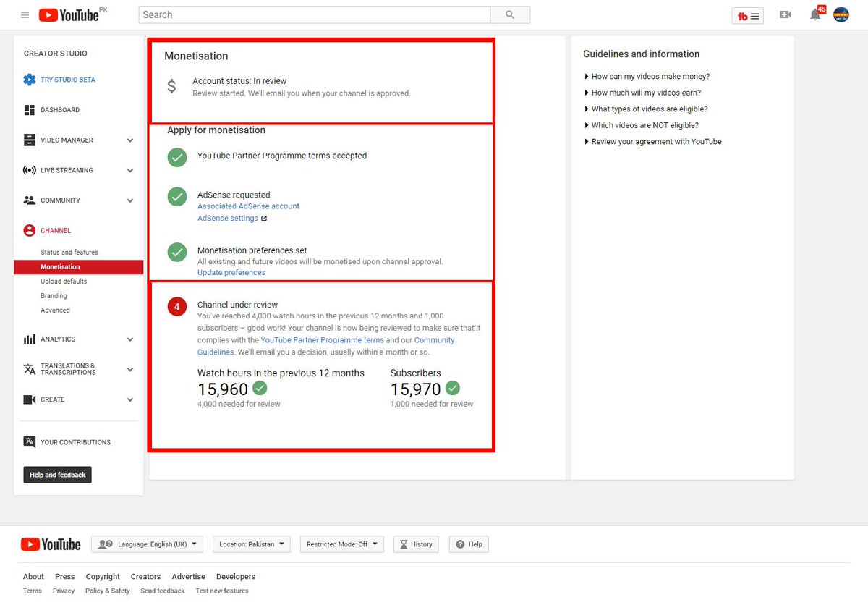This screenshot has width=868, height=613.
Task: Click the Advertise footer link
Action: tap(188, 577)
